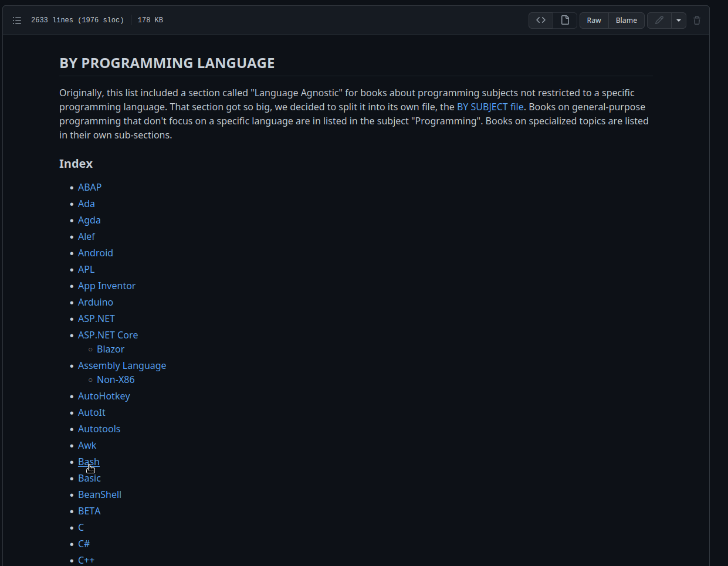Jump to the Alef section
This screenshot has height=566, width=728.
[x=86, y=236]
